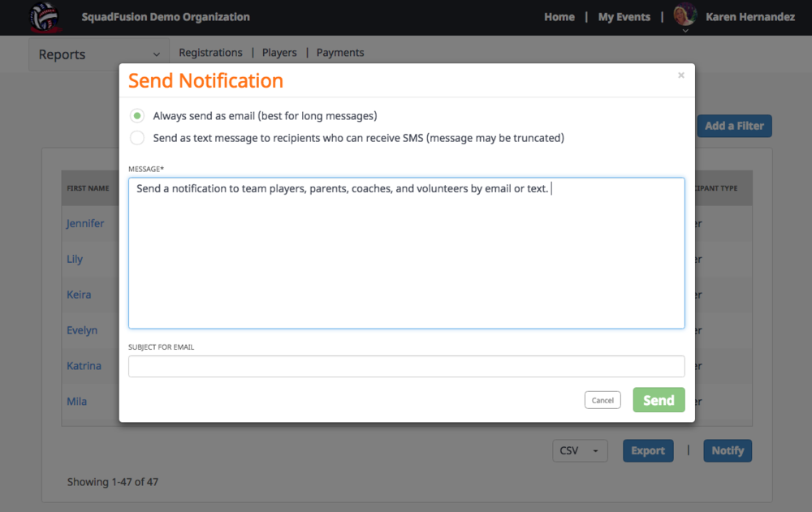The width and height of the screenshot is (812, 512).
Task: Close the Send Notification dialog with X
Action: coord(681,75)
